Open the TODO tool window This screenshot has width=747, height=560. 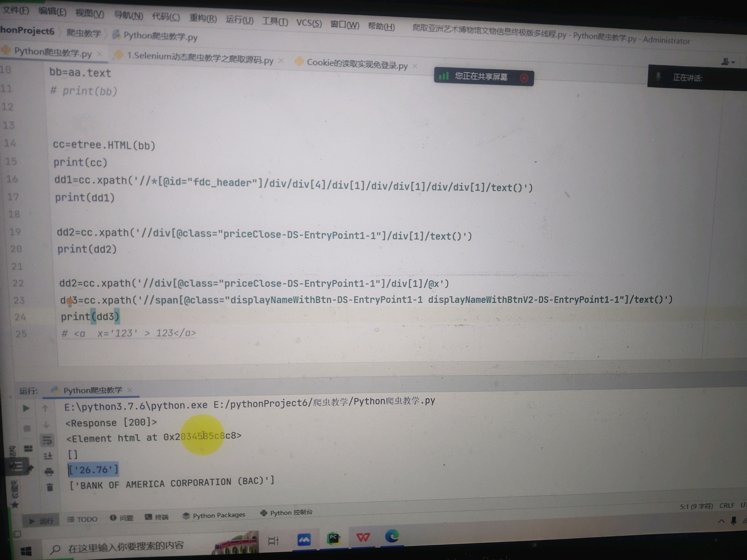(82, 519)
